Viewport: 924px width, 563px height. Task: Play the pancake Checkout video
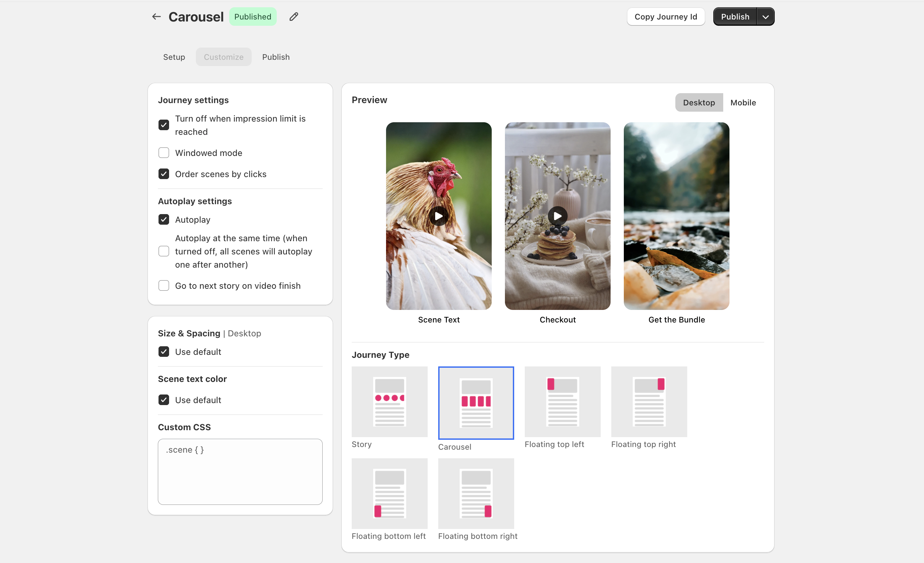[557, 216]
